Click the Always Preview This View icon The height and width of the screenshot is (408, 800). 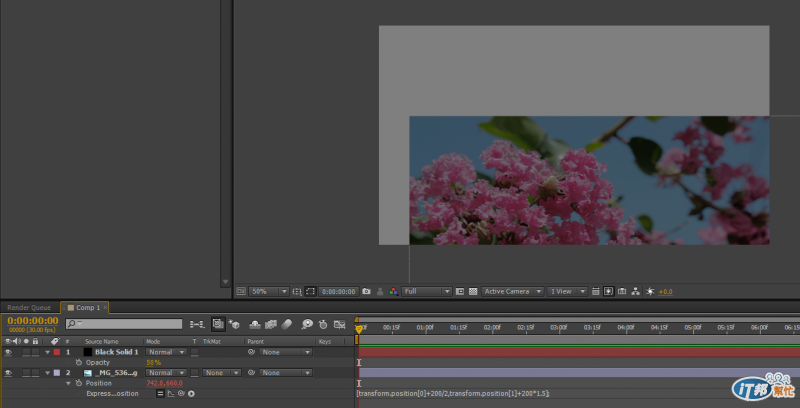point(241,291)
